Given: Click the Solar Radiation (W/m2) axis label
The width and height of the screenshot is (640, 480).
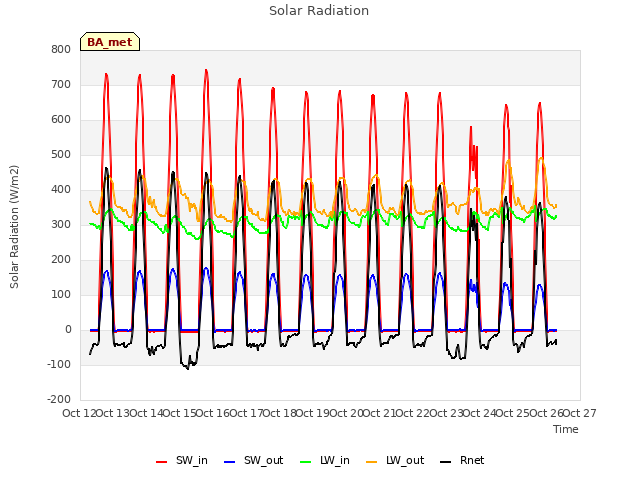Looking at the screenshot, I should pyautogui.click(x=14, y=227).
